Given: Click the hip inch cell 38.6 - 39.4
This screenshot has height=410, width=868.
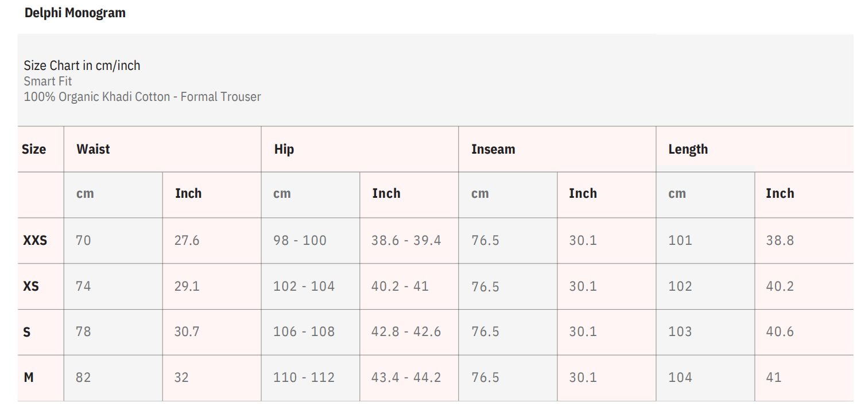Looking at the screenshot, I should (x=406, y=240).
